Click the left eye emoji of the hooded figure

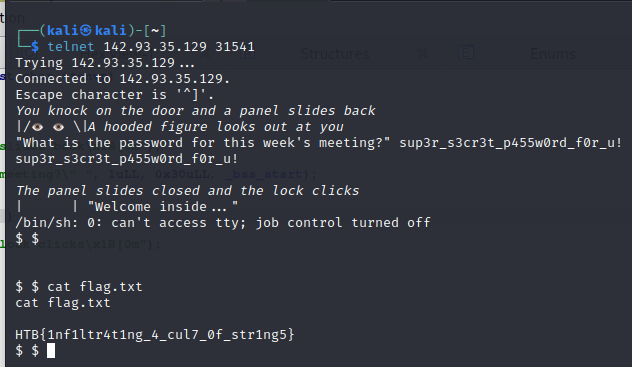[37, 127]
